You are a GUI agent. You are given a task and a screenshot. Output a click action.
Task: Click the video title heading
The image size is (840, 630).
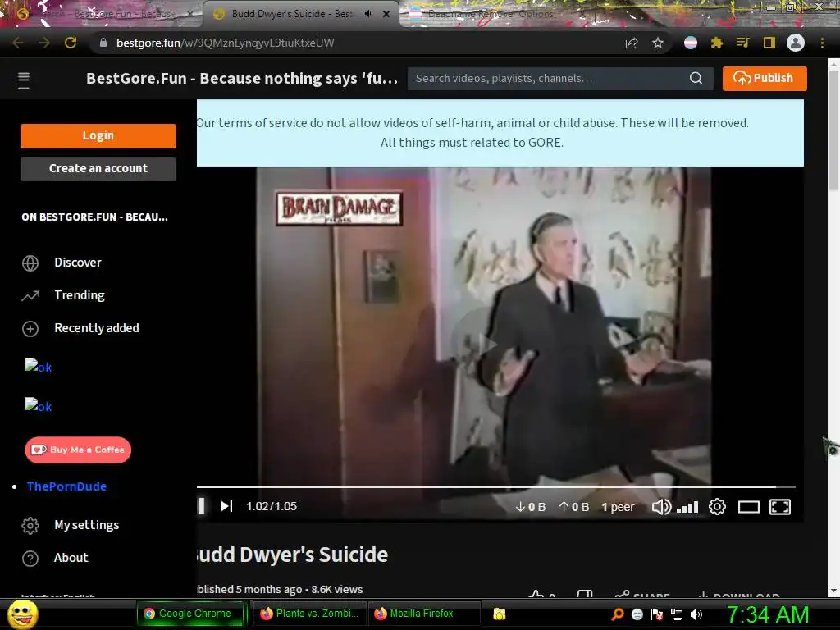click(x=293, y=555)
